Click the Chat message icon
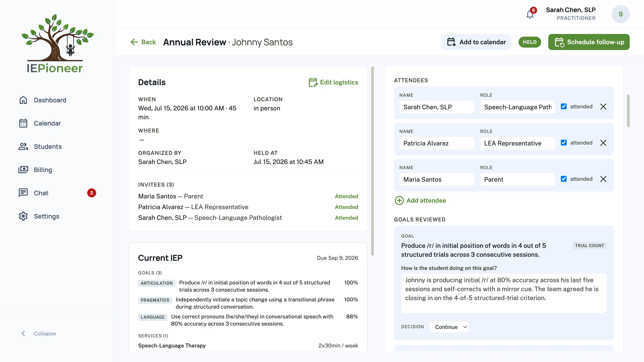Screen dimensions: 644x362 tap(23, 193)
